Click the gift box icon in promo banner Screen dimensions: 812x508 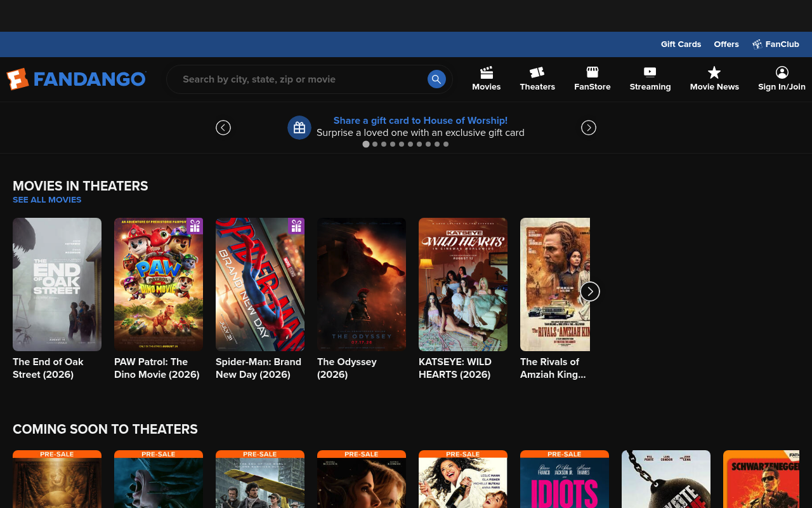[x=299, y=128]
